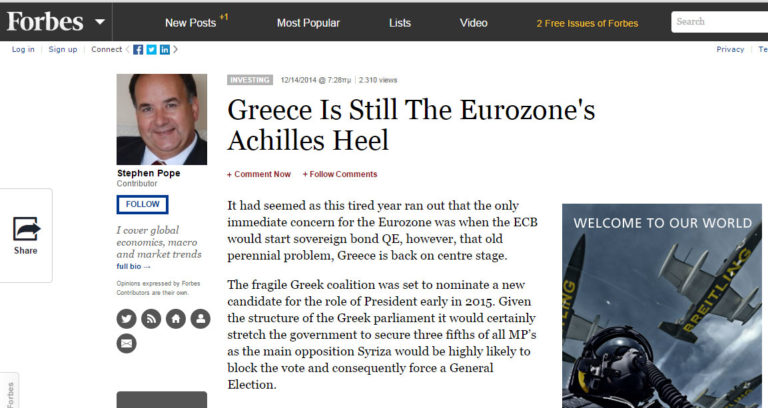Open the Most Popular menu item
768x408 pixels.
308,22
